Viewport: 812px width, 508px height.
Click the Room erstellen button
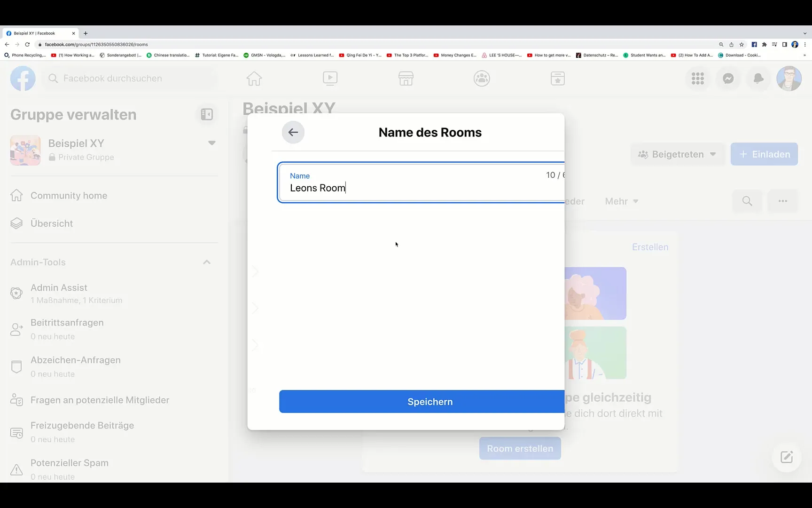(x=520, y=449)
